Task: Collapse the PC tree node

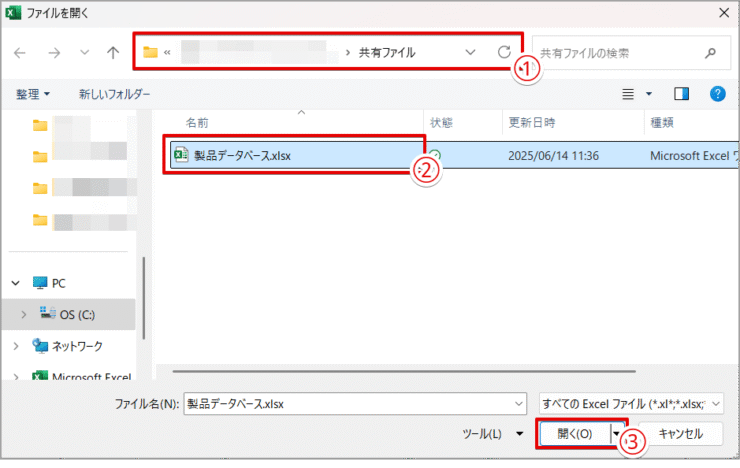Action: point(16,283)
